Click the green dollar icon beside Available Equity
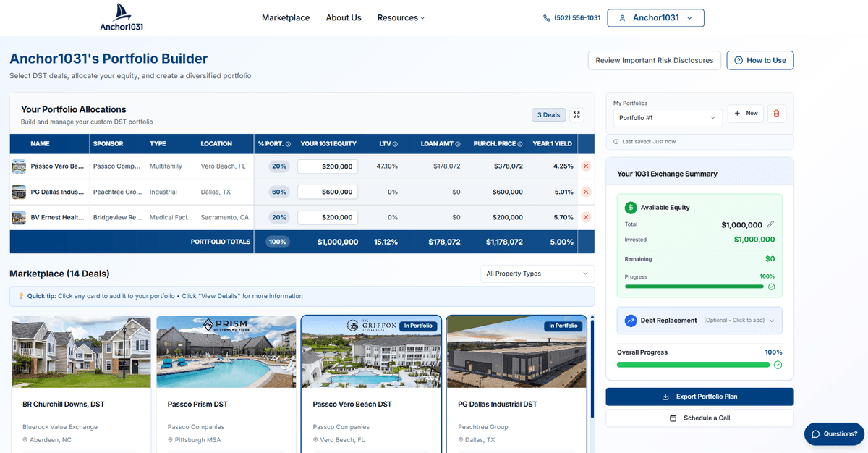868x453 pixels. pos(630,207)
